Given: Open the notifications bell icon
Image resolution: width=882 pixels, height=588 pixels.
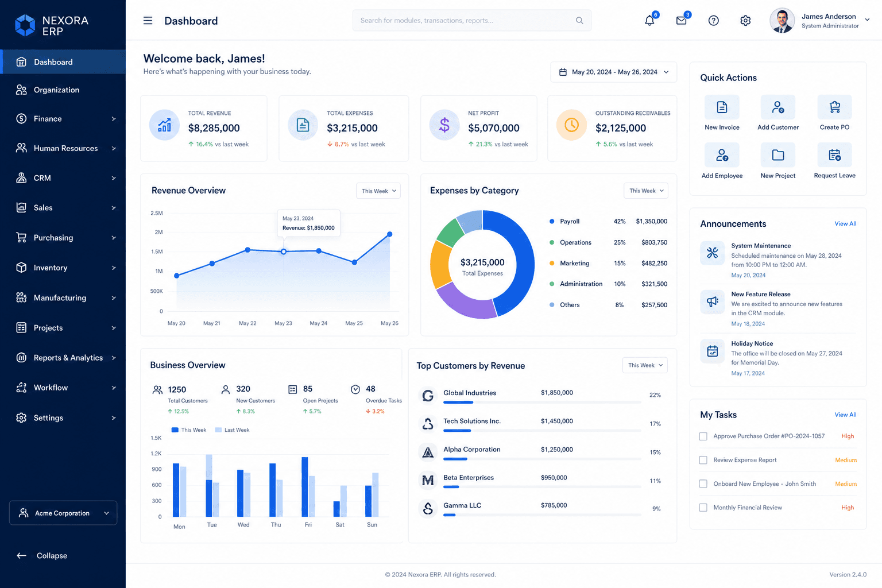Looking at the screenshot, I should [x=649, y=21].
